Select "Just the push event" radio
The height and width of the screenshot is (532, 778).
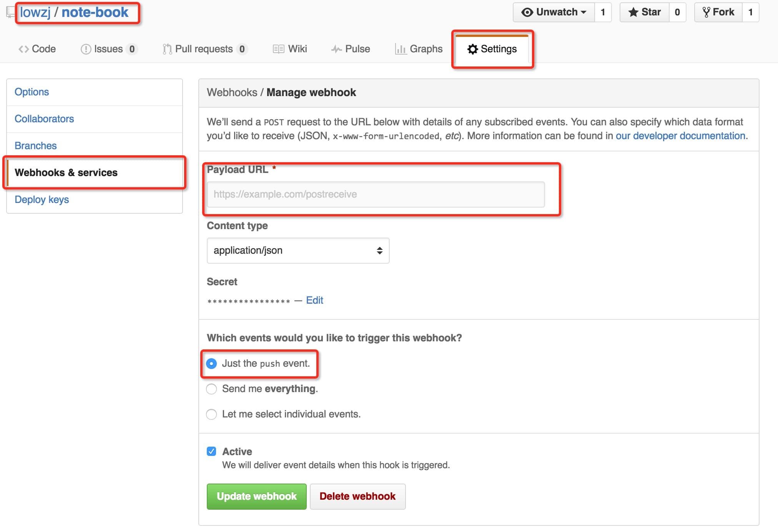(211, 364)
